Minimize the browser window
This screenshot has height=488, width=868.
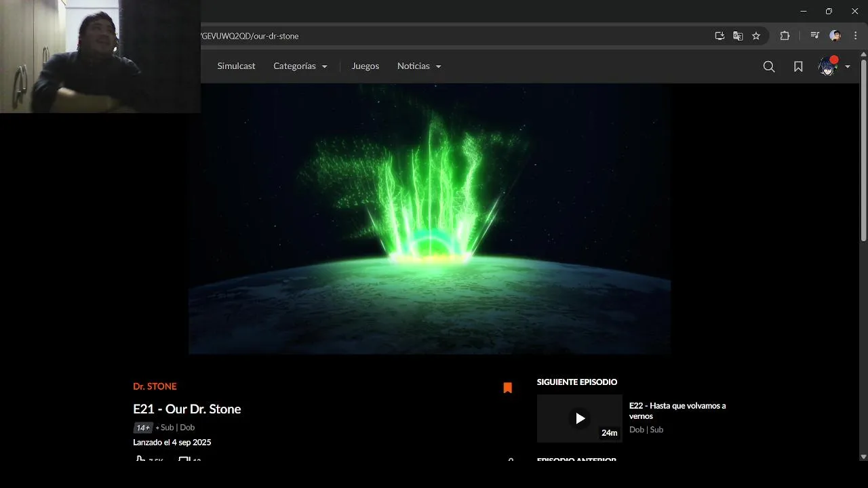[x=804, y=12]
